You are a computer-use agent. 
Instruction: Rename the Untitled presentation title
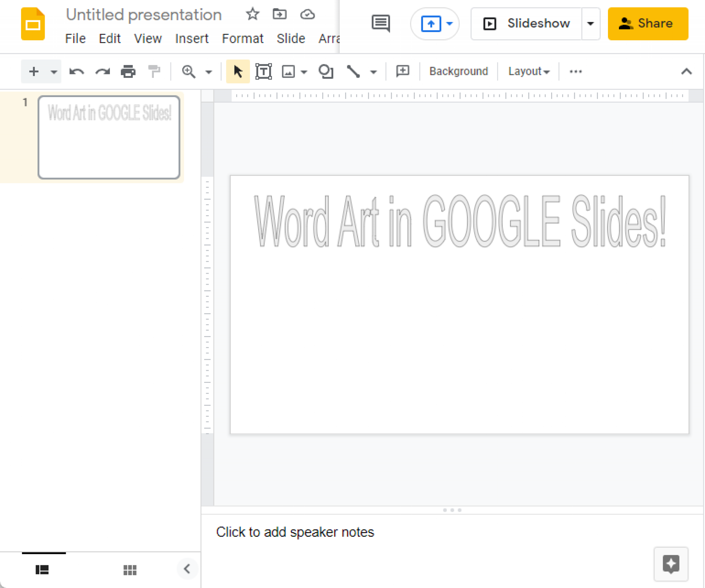(144, 15)
